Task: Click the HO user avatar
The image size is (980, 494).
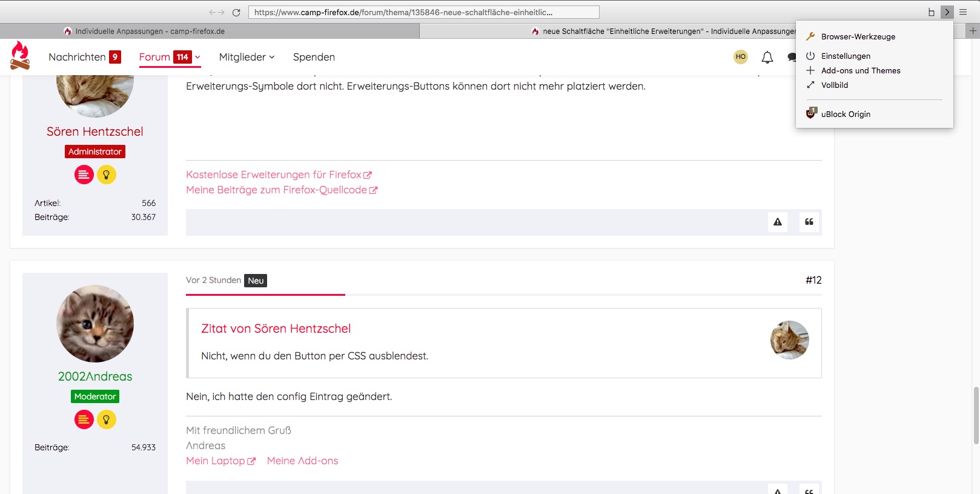Action: click(741, 57)
